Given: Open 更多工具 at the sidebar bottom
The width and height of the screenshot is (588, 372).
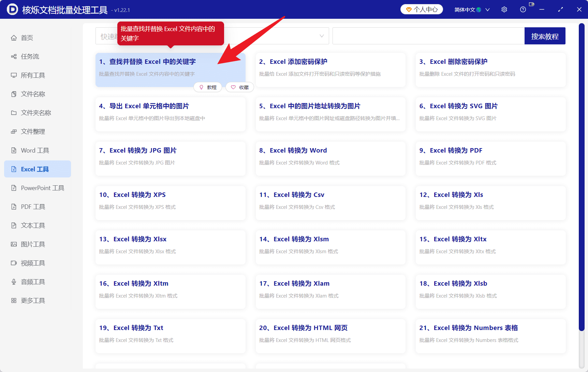Looking at the screenshot, I should (33, 300).
